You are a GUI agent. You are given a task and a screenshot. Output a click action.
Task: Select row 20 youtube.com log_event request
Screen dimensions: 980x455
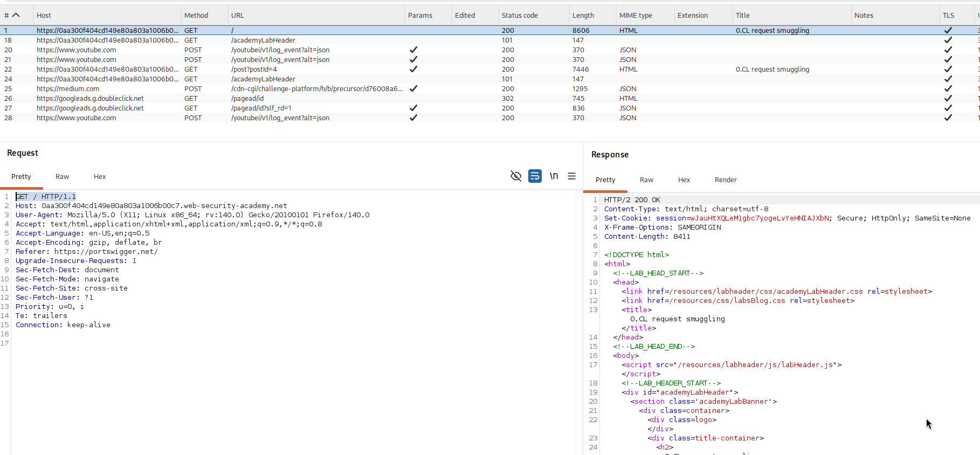490,50
